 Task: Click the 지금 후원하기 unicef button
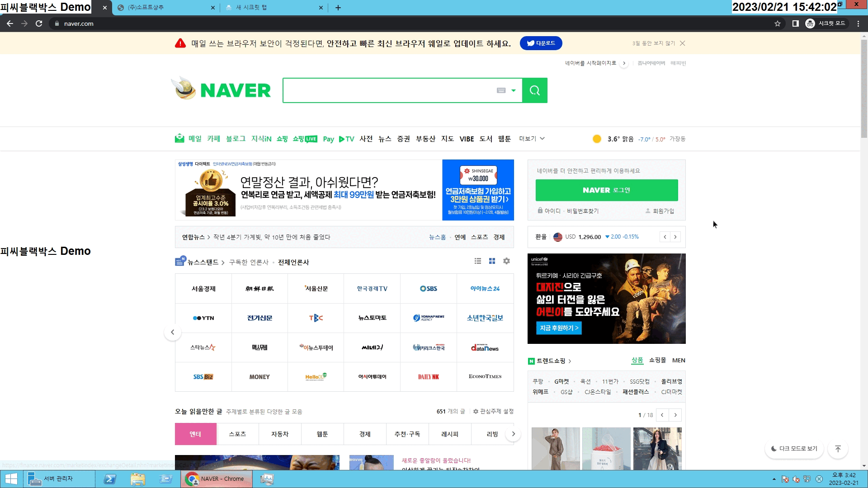tap(559, 328)
